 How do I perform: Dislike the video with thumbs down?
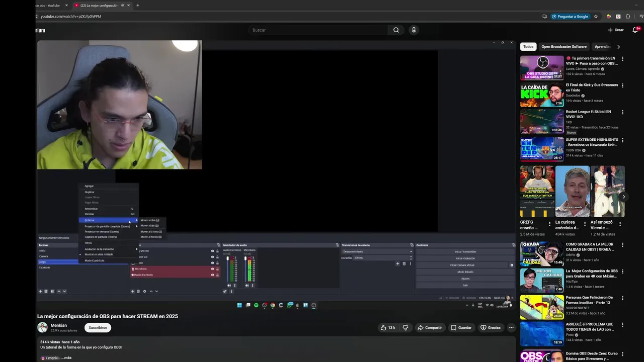[406, 327]
